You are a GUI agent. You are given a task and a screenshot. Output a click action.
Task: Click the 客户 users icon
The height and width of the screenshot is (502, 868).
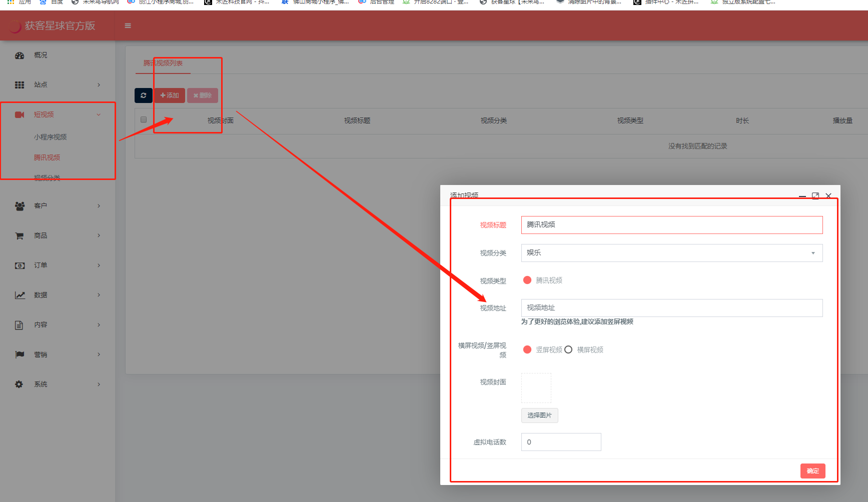(x=20, y=206)
